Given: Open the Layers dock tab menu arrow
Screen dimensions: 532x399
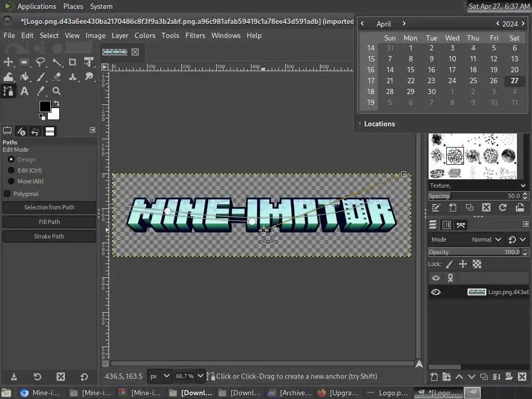Looking at the screenshot, I should pyautogui.click(x=526, y=224).
